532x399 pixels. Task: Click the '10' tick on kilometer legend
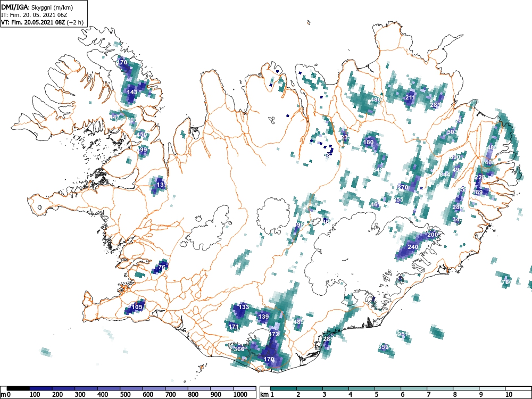coord(509,394)
